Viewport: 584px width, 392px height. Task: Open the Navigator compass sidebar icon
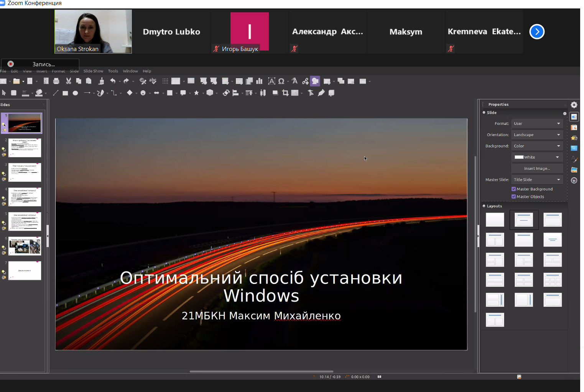[574, 180]
